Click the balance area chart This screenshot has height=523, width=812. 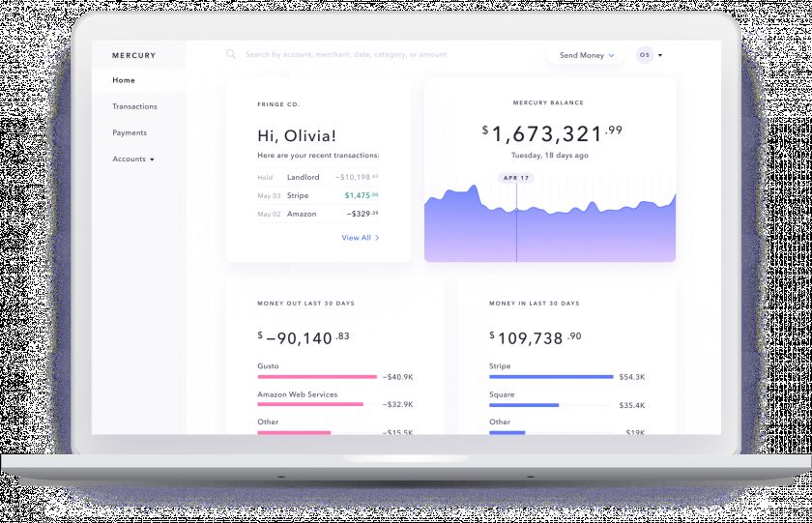[x=550, y=223]
